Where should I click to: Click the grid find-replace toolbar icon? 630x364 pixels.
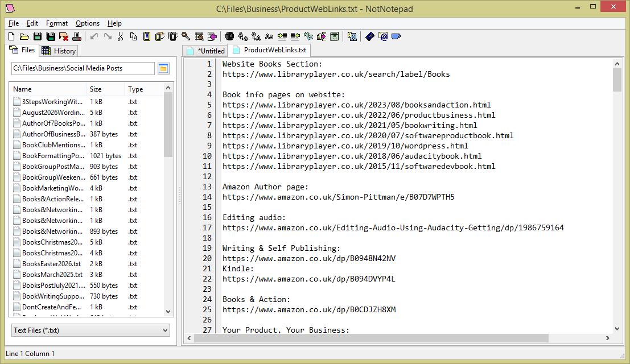(x=199, y=36)
